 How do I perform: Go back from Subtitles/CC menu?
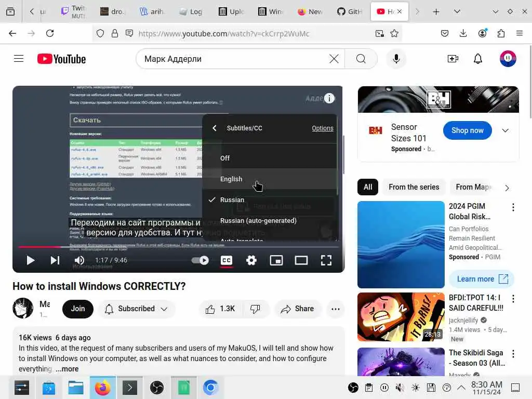pyautogui.click(x=215, y=128)
